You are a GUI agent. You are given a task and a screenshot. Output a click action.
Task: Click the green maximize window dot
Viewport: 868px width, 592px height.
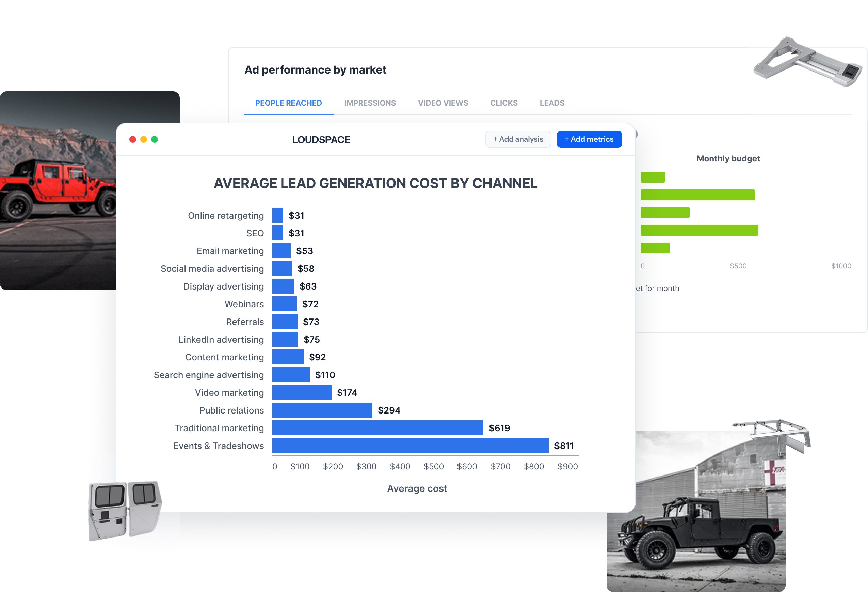154,139
